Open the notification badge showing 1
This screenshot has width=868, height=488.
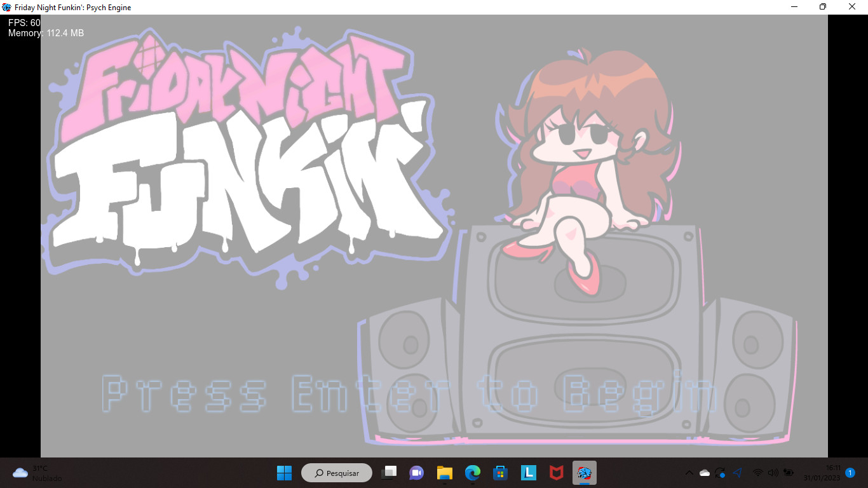tap(850, 473)
